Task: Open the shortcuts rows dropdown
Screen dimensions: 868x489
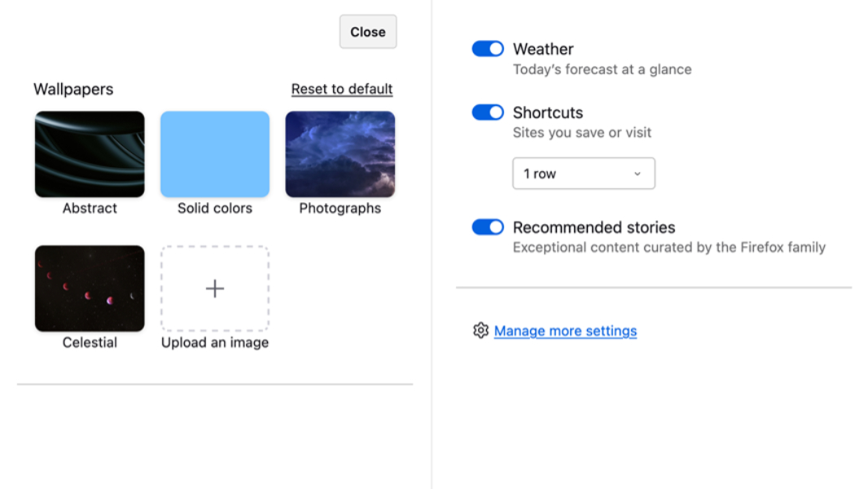Action: click(583, 173)
